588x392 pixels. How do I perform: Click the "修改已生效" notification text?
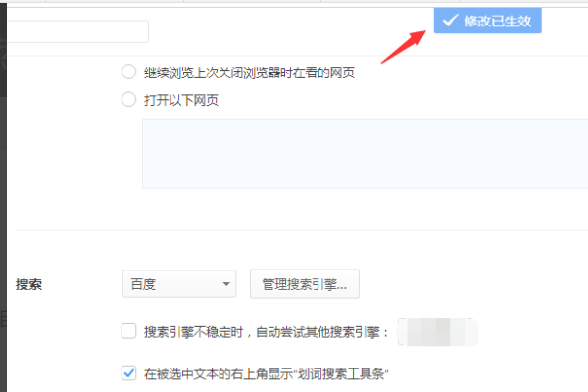pyautogui.click(x=498, y=21)
